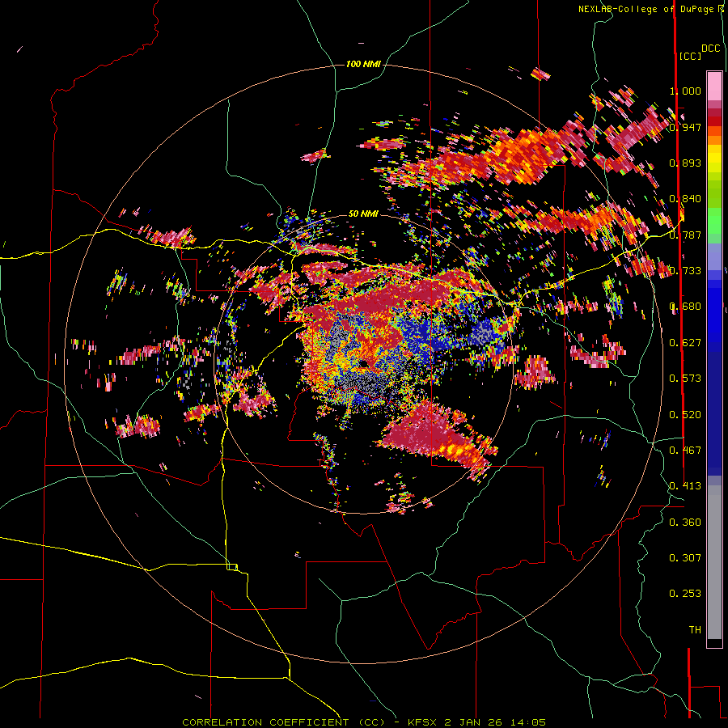Click the Correlation Coefficient KFSX title caption
Image resolution: width=728 pixels, height=728 pixels.
tap(363, 722)
